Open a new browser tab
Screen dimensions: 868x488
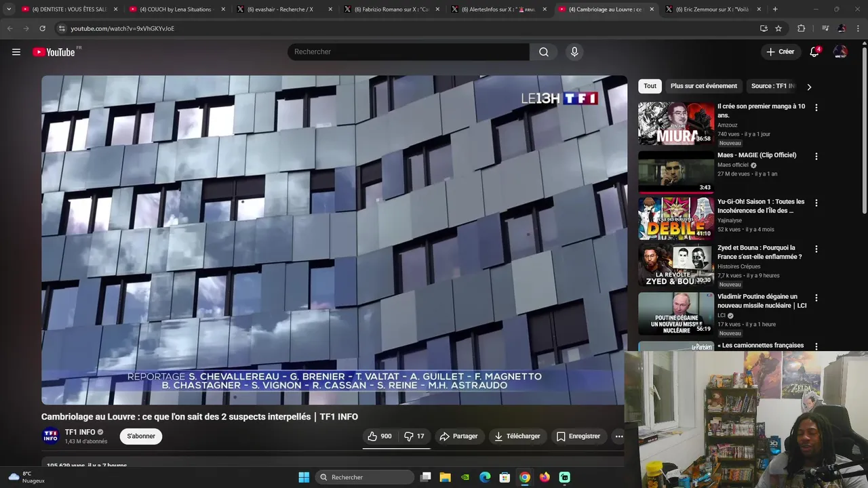[x=775, y=9]
